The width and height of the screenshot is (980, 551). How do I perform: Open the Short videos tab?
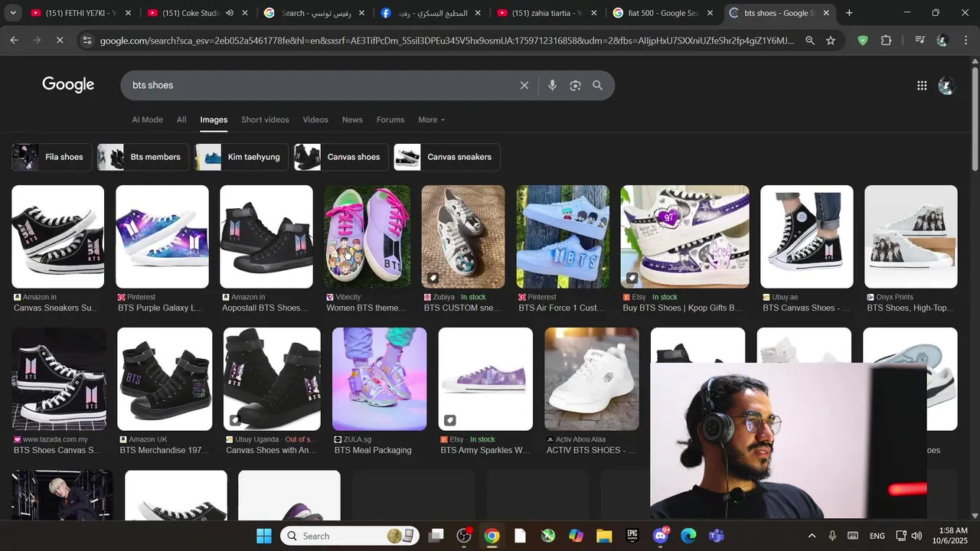coord(265,119)
